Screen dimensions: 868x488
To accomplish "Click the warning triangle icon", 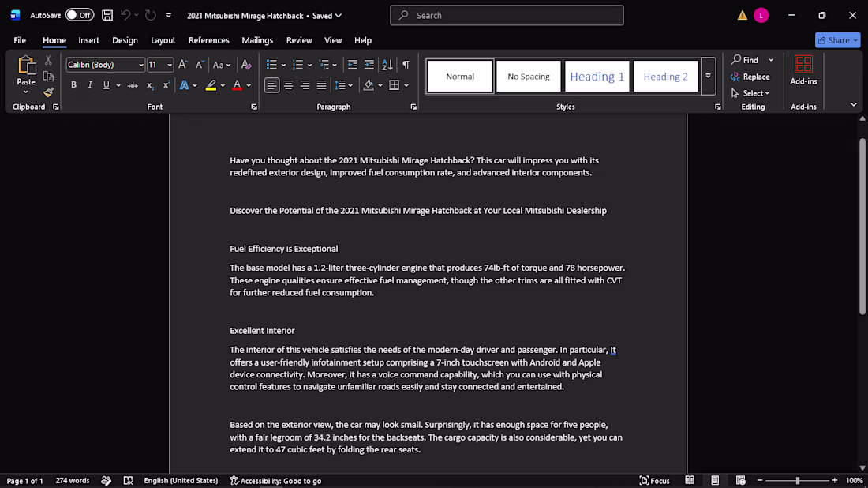I will point(743,16).
